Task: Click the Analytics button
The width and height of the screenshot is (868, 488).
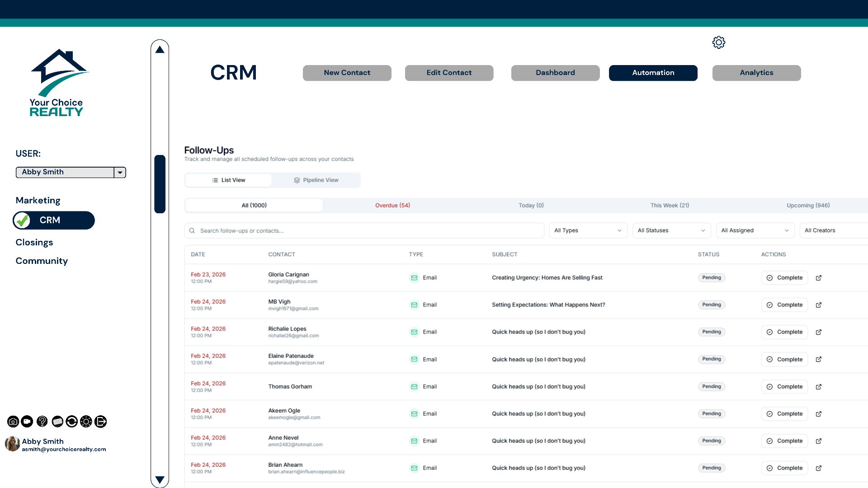Action: point(757,73)
